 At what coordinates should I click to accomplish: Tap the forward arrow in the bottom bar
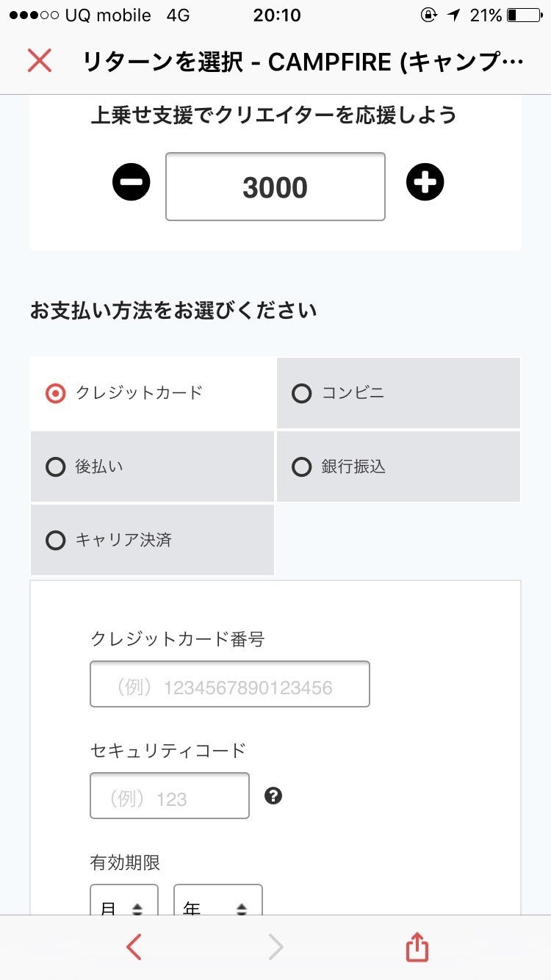(x=275, y=948)
